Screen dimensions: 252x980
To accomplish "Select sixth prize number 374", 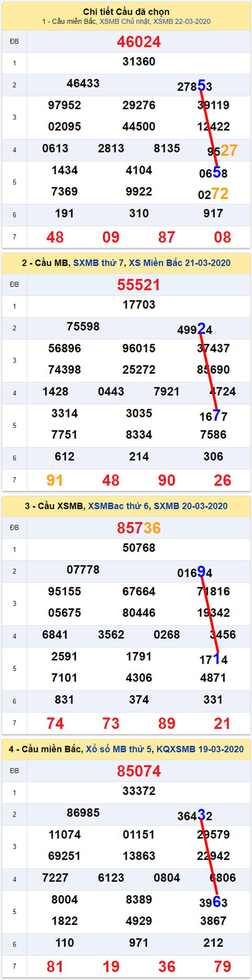I will click(139, 700).
